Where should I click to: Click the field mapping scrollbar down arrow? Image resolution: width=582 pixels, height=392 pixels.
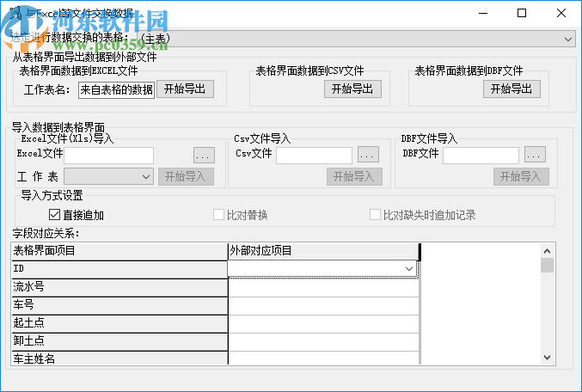[547, 358]
